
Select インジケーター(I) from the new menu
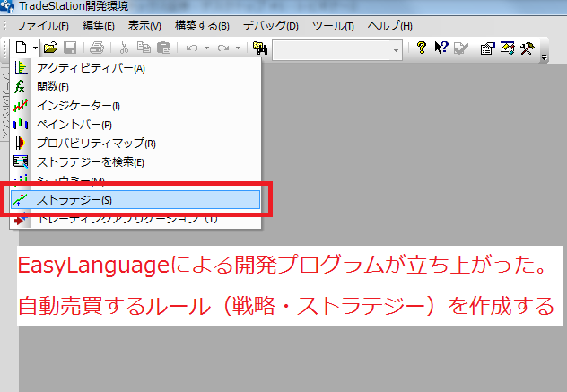tap(135, 106)
